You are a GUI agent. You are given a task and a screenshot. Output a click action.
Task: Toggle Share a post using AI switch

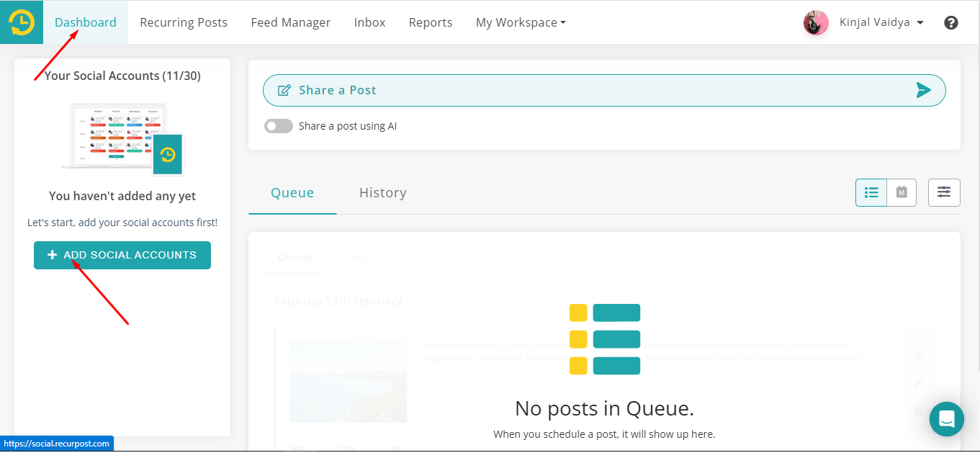click(279, 126)
